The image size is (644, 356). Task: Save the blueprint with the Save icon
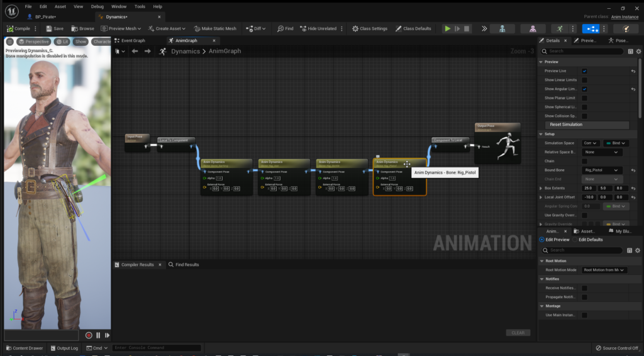[48, 28]
